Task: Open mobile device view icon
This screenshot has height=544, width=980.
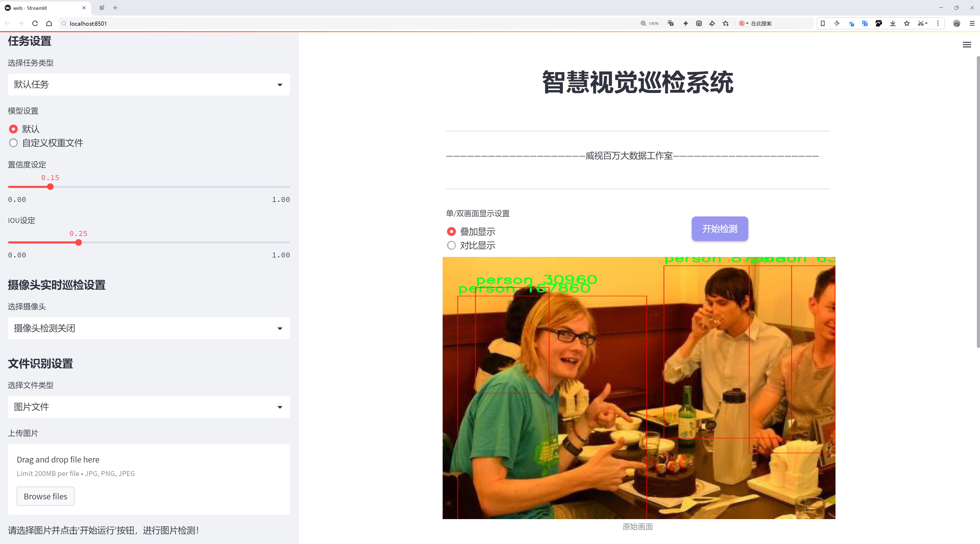Action: [x=823, y=24]
